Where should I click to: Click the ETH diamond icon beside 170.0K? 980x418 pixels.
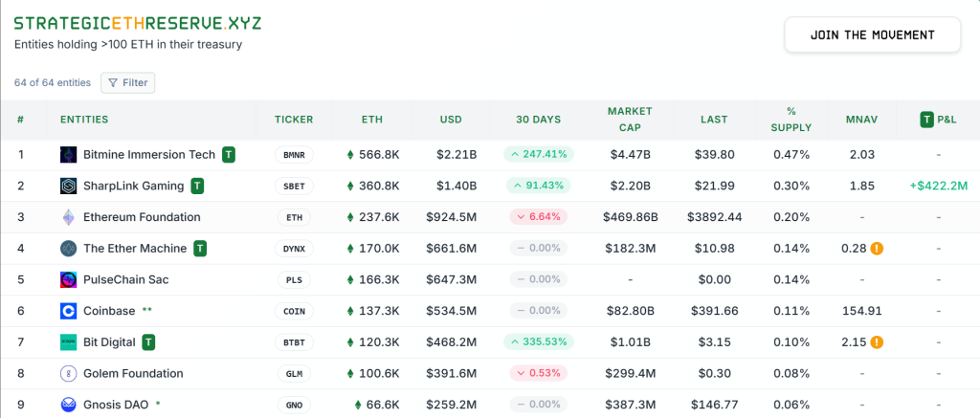[350, 249]
